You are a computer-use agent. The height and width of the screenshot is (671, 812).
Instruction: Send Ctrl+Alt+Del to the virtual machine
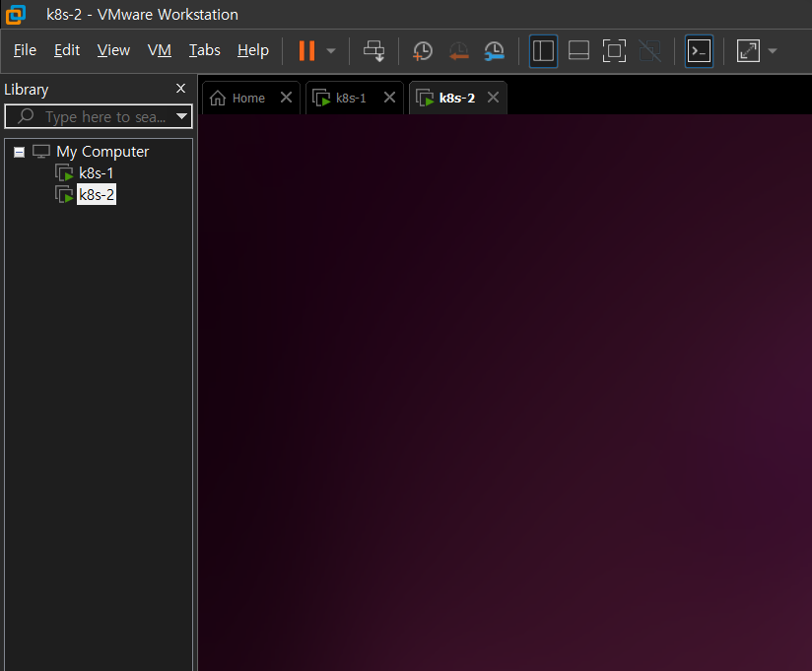pos(373,50)
